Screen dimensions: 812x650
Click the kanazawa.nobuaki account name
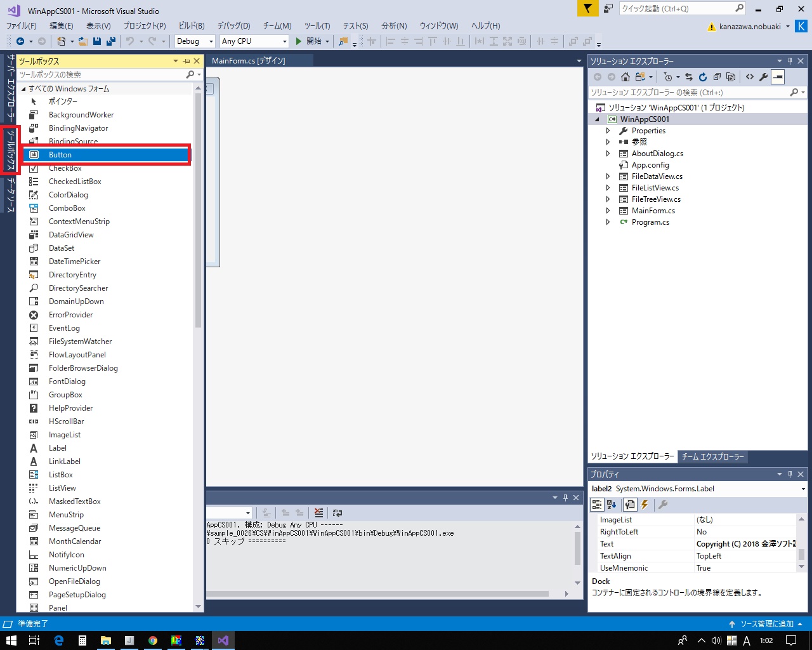click(750, 27)
